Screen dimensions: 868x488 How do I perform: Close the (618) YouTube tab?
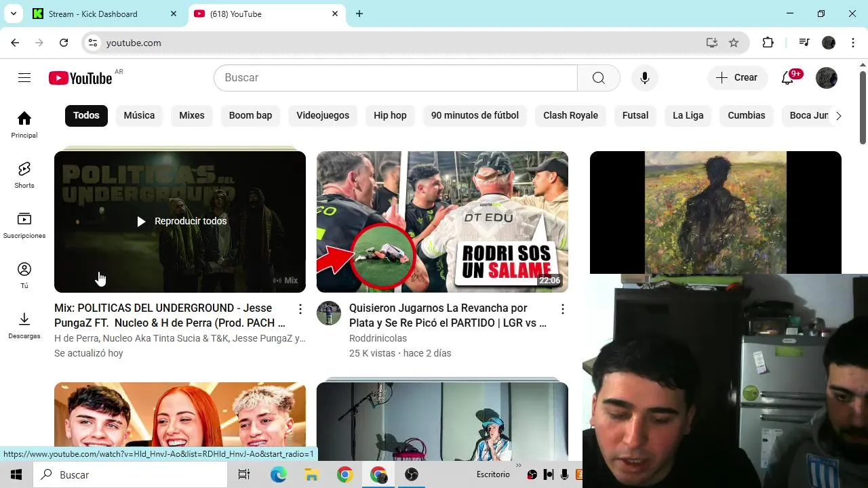tap(335, 14)
